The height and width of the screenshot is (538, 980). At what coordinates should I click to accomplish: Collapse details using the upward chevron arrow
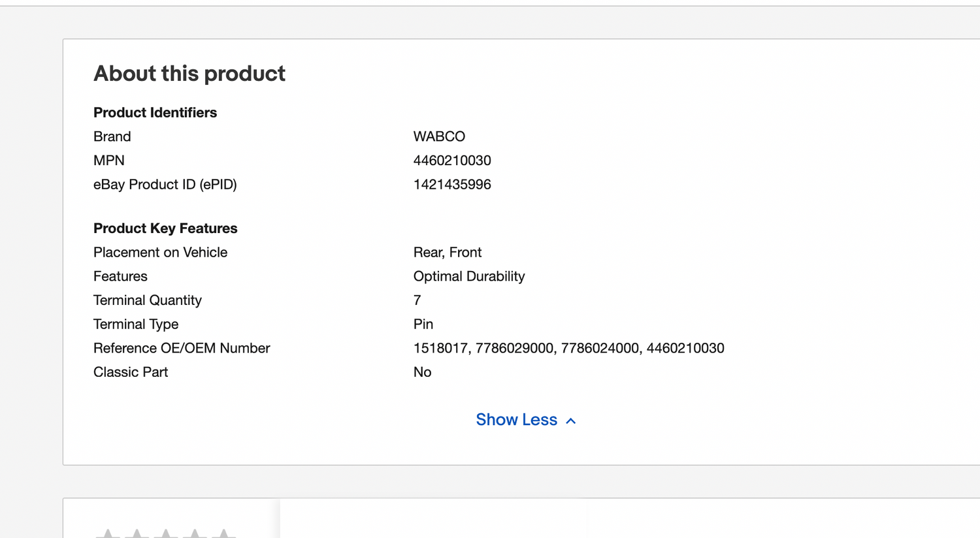click(571, 421)
